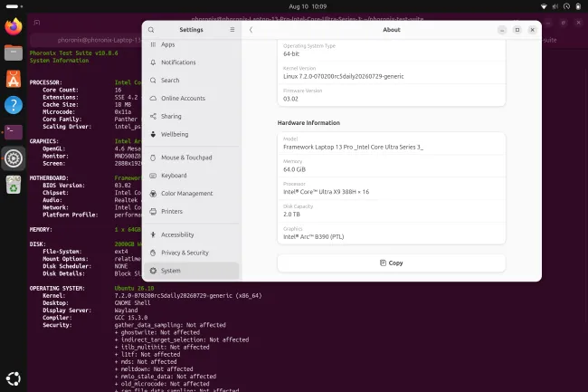Click the GNOME Shell text in Terminal
The image size is (588, 392).
click(132, 303)
